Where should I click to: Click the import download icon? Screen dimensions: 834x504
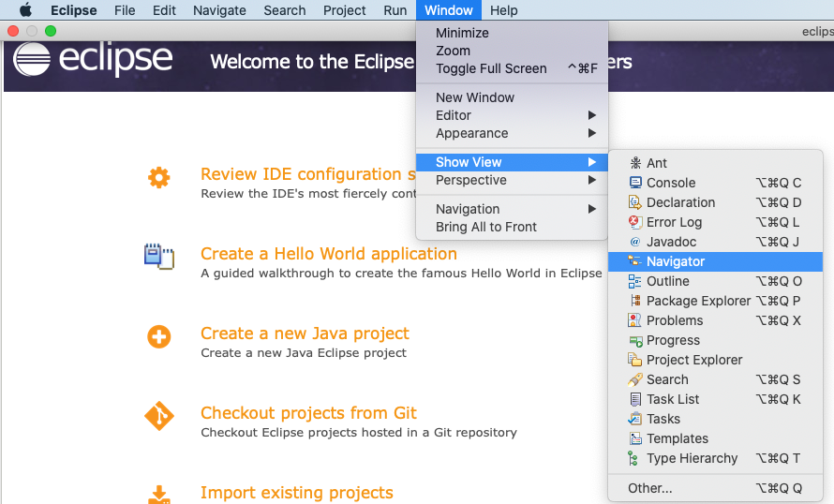[x=159, y=495]
